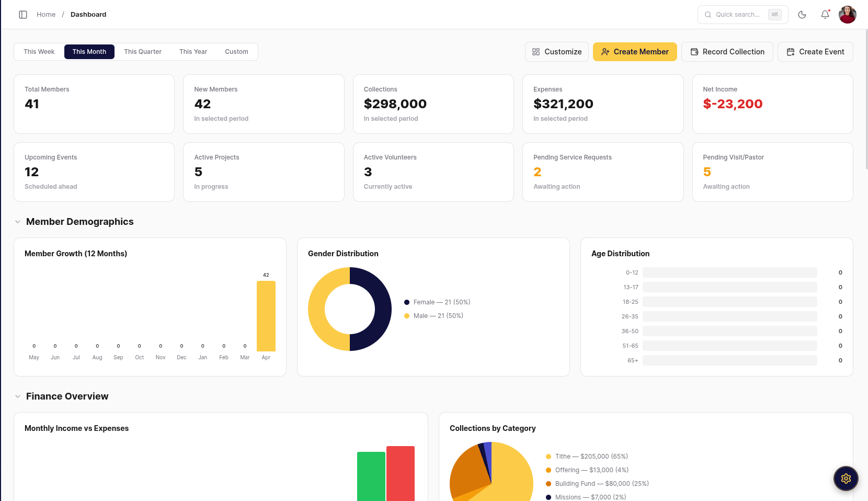
Task: Click the Expenses $321,200 value
Action: [x=563, y=104]
